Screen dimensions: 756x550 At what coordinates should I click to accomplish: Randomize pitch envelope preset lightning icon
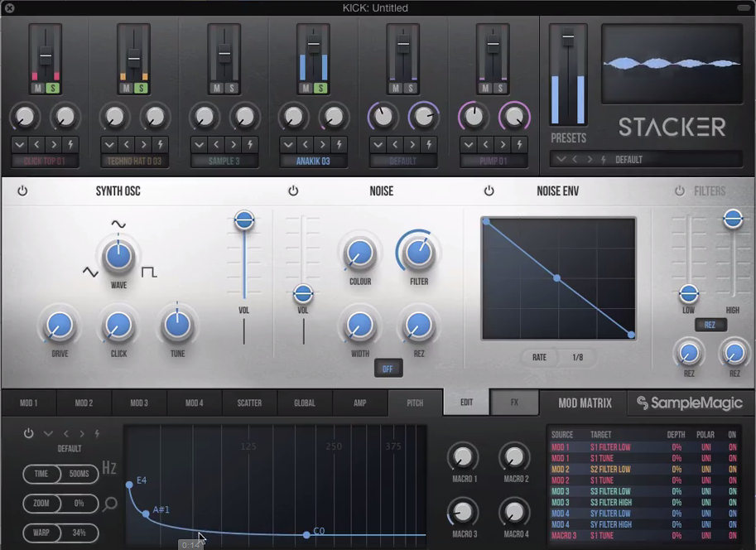pos(97,433)
